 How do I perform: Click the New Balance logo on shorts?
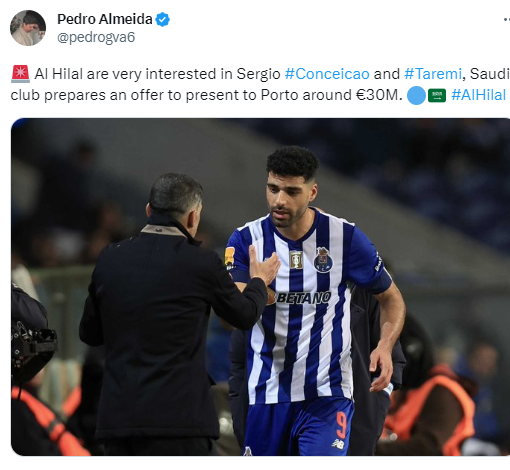coord(338,443)
